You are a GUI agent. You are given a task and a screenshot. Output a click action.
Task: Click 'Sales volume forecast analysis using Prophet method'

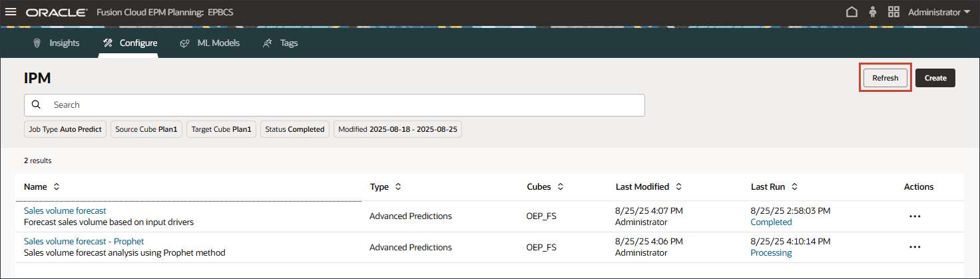(x=124, y=252)
